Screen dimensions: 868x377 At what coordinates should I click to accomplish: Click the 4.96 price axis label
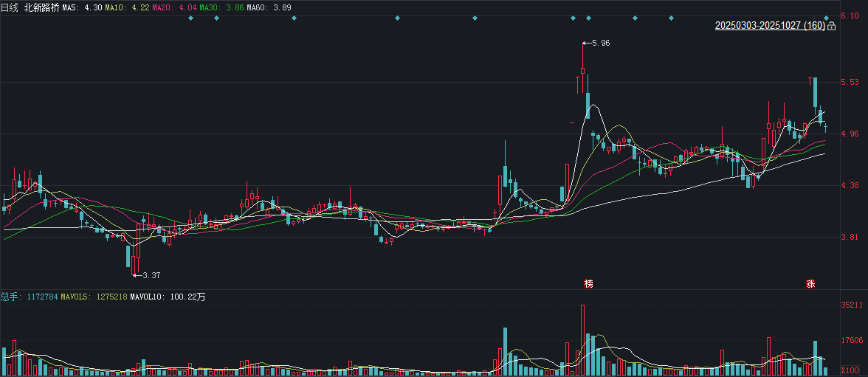(850, 134)
